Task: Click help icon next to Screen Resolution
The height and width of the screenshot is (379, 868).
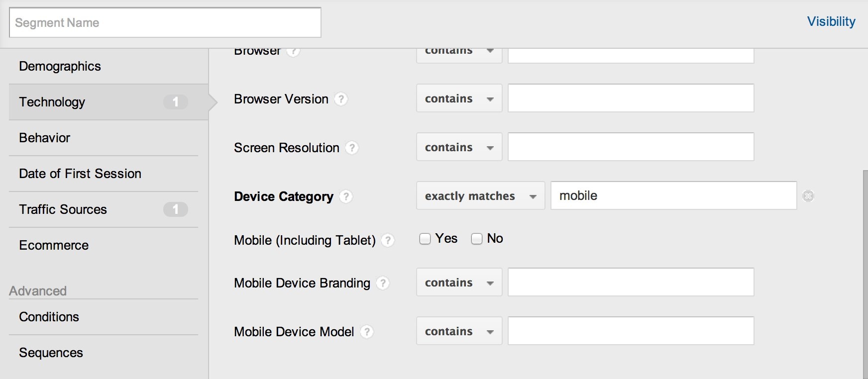Action: pyautogui.click(x=352, y=148)
